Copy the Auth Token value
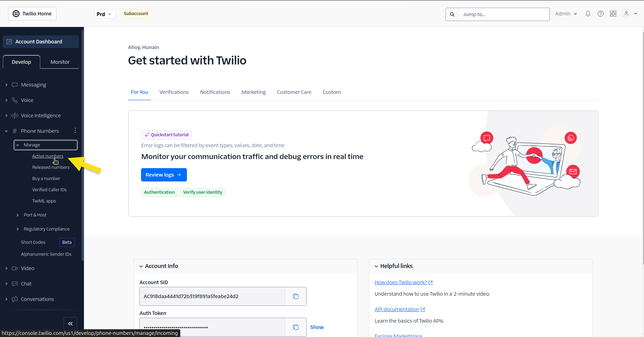The height and width of the screenshot is (337, 644). coord(296,327)
